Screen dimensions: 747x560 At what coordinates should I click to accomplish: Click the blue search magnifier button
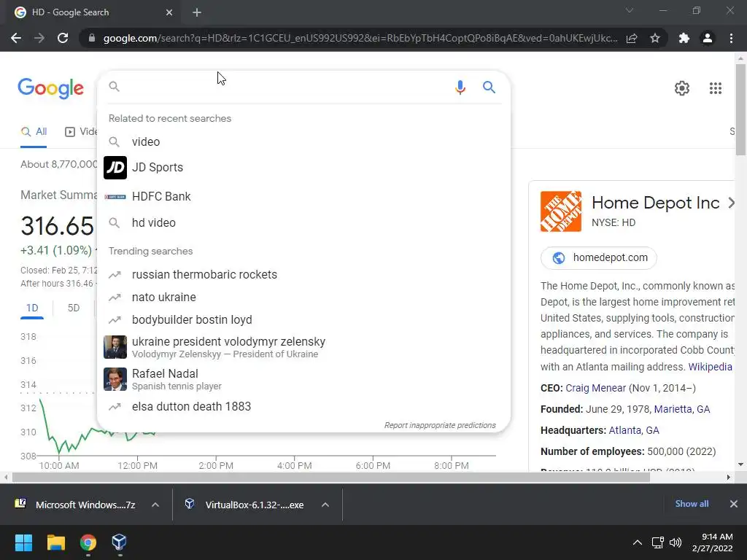pos(489,87)
